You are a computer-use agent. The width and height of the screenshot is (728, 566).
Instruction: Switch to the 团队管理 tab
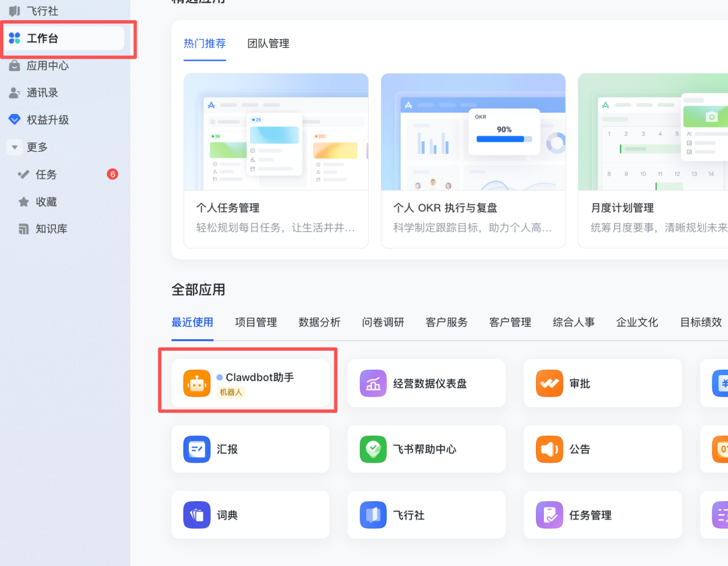[268, 44]
